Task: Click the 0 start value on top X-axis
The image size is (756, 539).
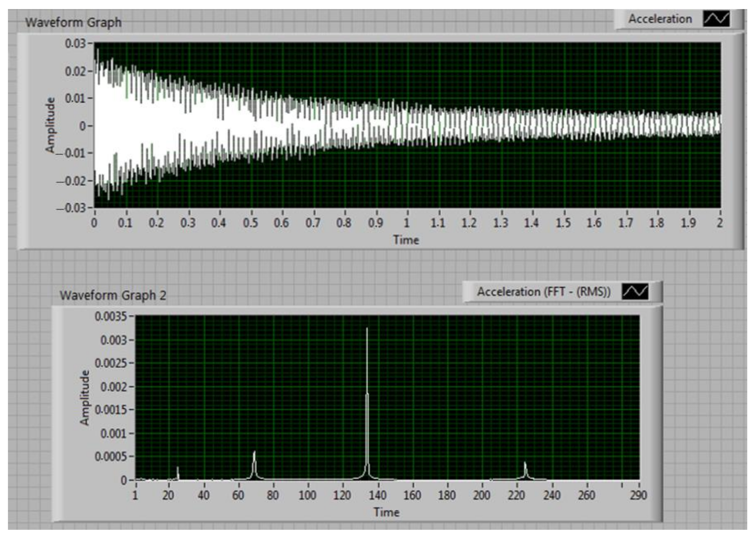Action: coord(94,223)
